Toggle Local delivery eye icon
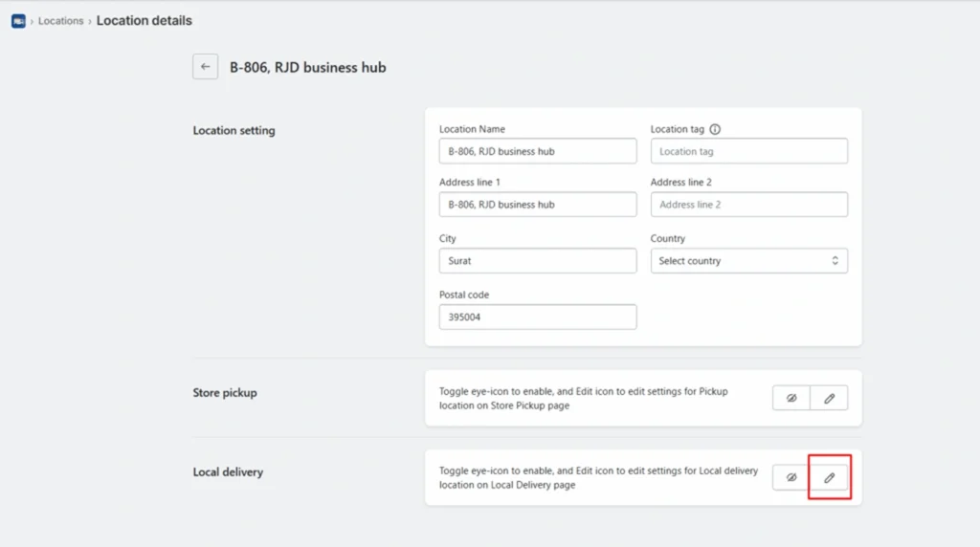The height and width of the screenshot is (547, 980). coord(791,477)
